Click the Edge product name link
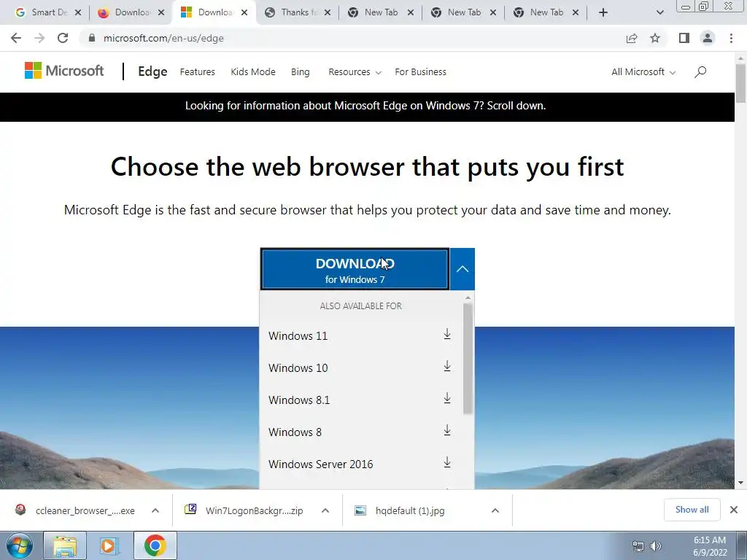Screen dimensions: 747x560 pos(152,71)
